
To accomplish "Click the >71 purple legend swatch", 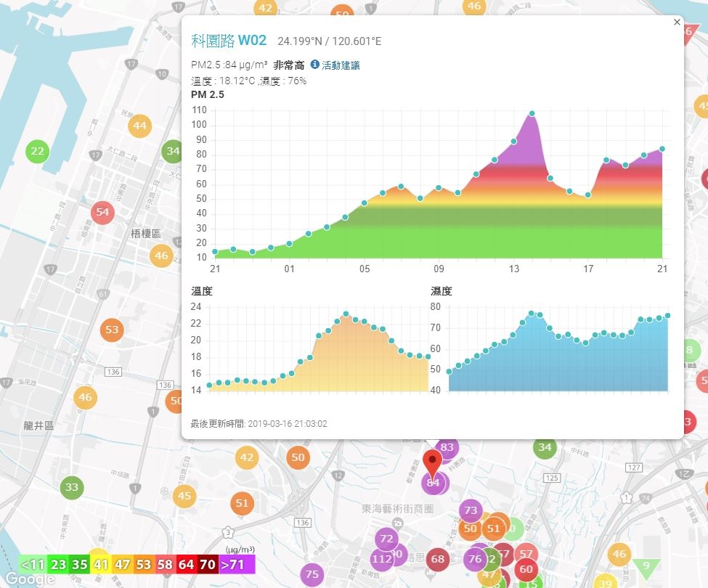I will 237,565.
